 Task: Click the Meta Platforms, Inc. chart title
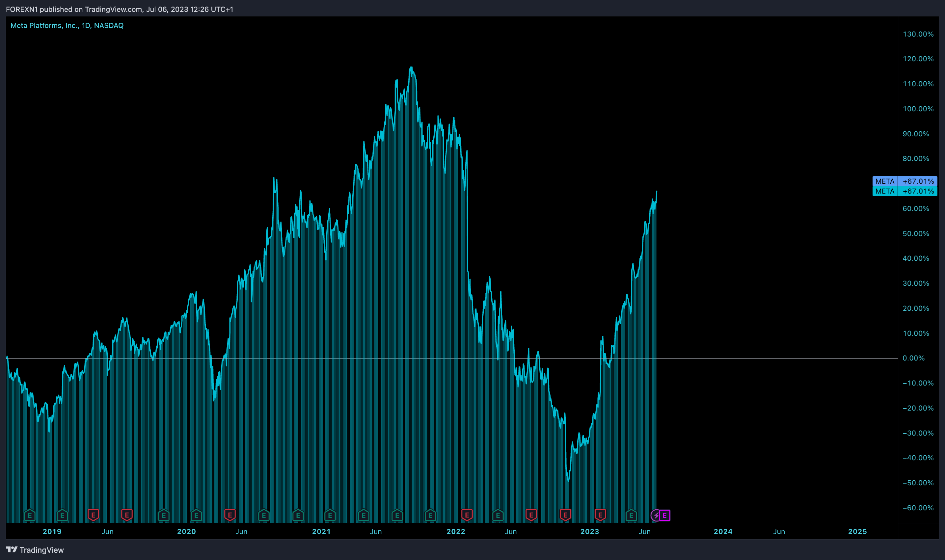click(x=67, y=25)
